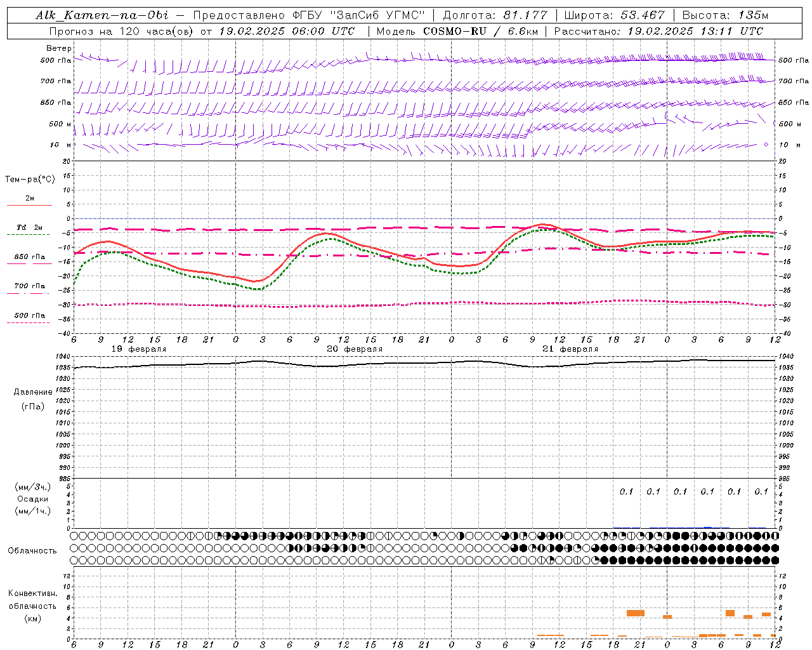Select the "Долгота: 81.177" header field

495,15
